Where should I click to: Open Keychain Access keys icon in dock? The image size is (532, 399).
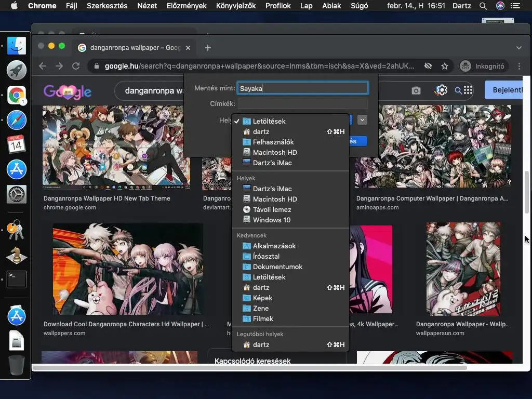coord(16,230)
